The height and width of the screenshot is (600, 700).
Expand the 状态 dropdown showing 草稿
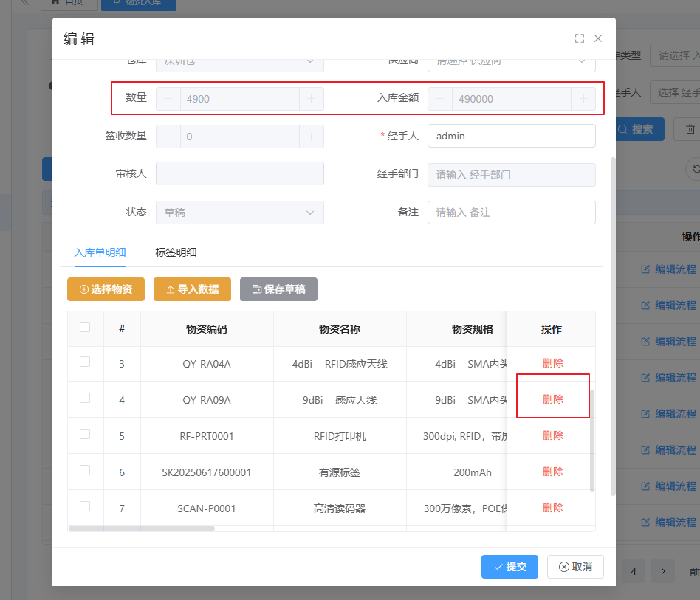(x=239, y=213)
